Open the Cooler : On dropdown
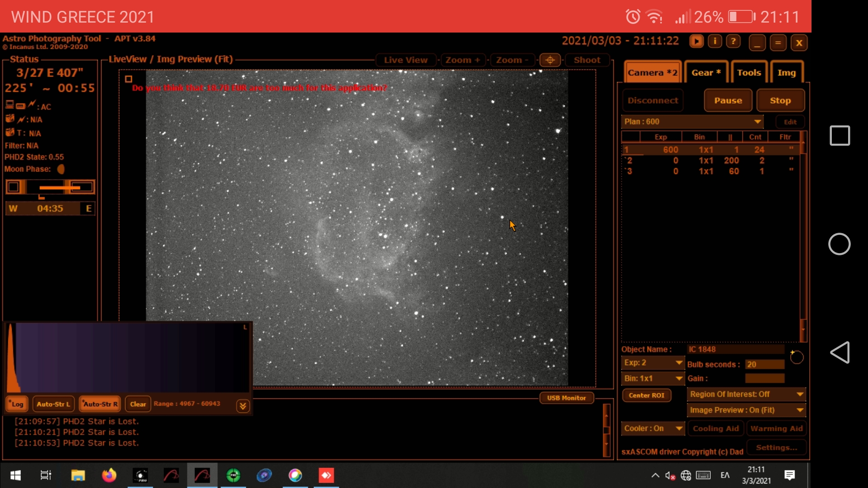Screen dimensions: 868x488 [653, 428]
